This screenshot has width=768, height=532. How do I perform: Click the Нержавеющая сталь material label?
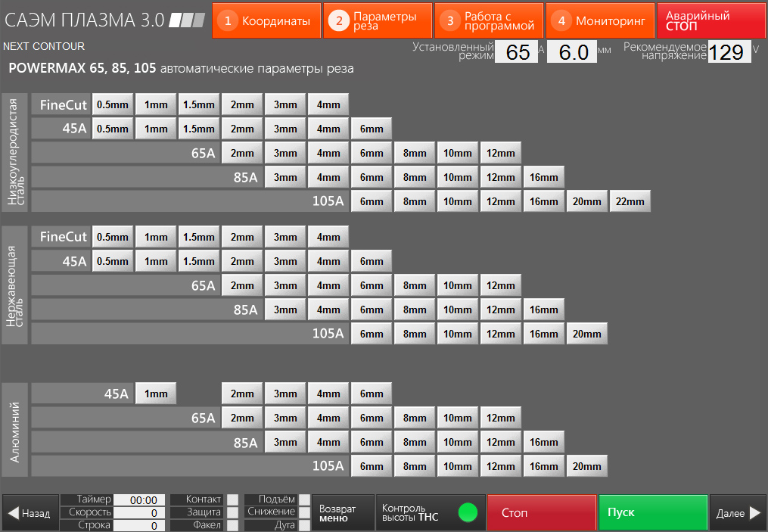[x=14, y=285]
